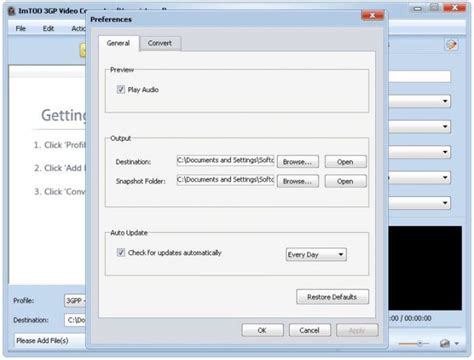
Task: Click the step text '1. Click 'Profil'
Action: (60, 145)
